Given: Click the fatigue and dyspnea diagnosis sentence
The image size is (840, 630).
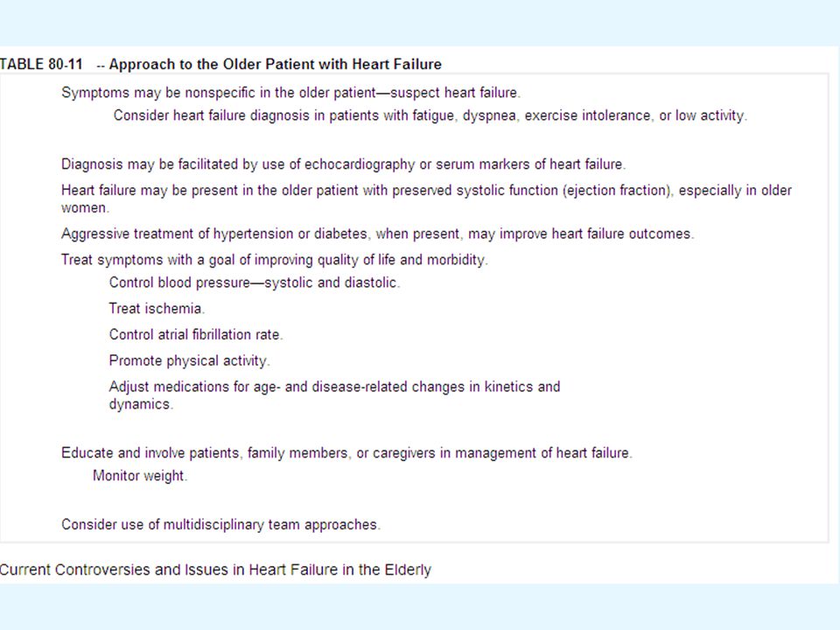Looking at the screenshot, I should (430, 115).
